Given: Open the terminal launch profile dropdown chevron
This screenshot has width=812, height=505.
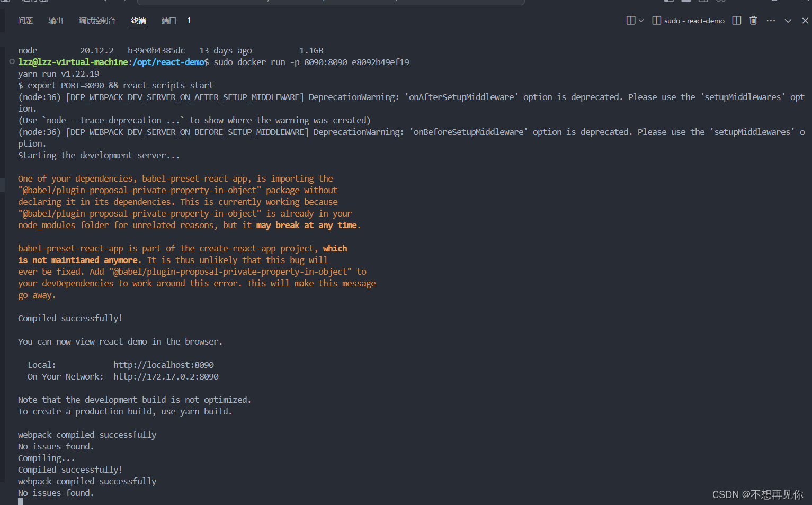Looking at the screenshot, I should (x=641, y=20).
